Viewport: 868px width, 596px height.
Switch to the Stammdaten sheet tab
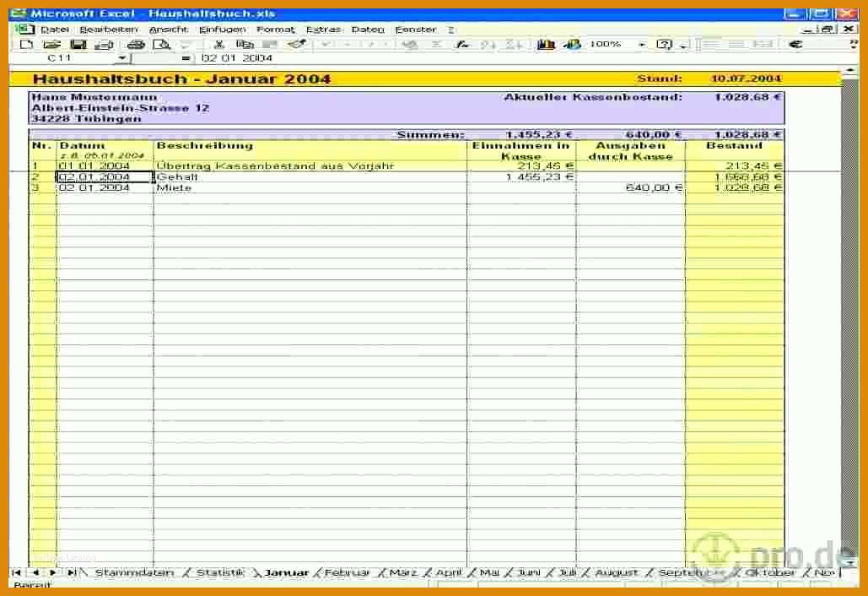(x=134, y=572)
